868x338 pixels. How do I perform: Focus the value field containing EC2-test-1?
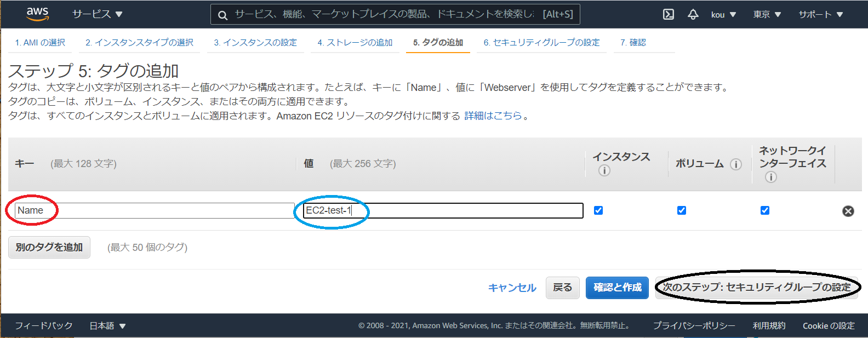[443, 210]
